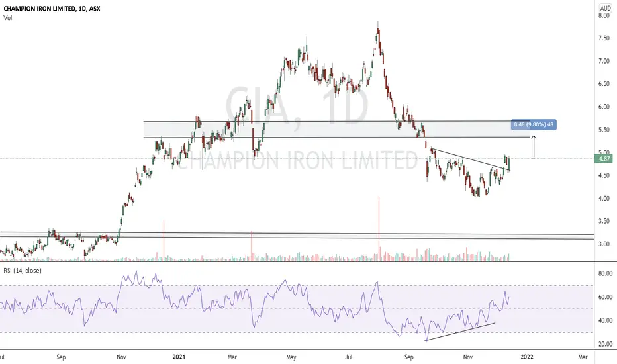Viewport: 617px width, 364px height.
Task: Select the grey resistance zone rectangle near 5.50
Action: click(x=337, y=130)
